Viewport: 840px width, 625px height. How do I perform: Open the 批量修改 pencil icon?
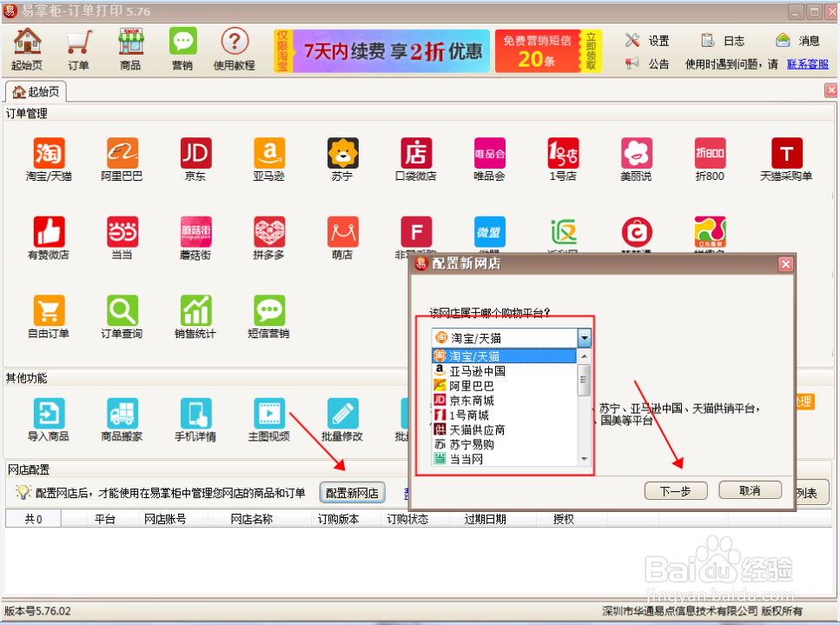(x=343, y=413)
